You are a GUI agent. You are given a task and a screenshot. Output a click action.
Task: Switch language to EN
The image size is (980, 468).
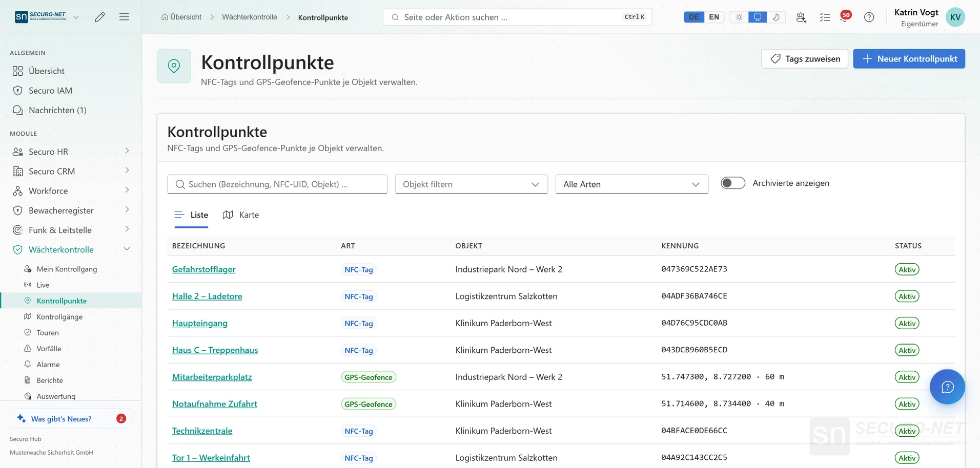714,17
